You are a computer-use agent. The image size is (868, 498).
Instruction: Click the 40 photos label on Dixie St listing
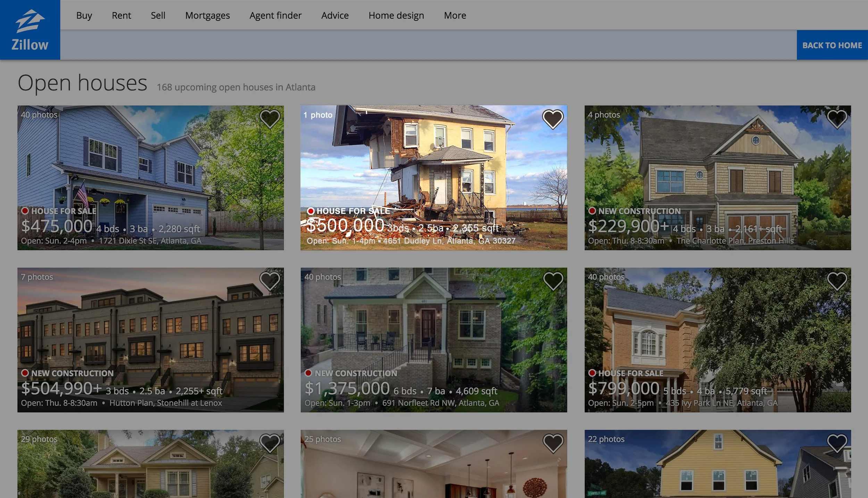[39, 115]
